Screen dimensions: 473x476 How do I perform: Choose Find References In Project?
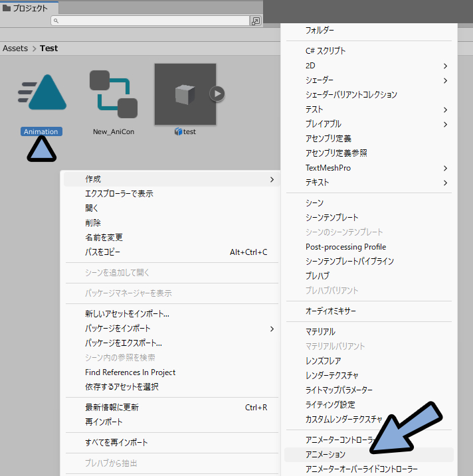click(172, 372)
